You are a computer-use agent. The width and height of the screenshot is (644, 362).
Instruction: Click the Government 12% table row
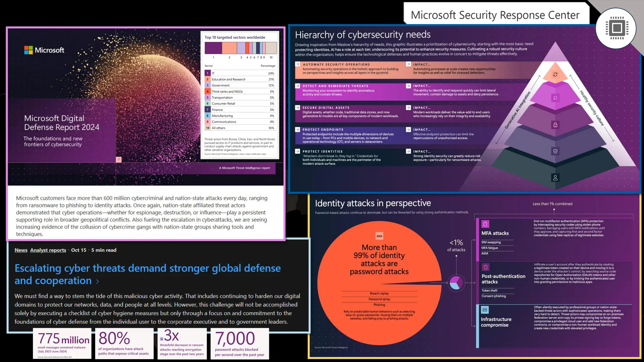click(x=240, y=85)
